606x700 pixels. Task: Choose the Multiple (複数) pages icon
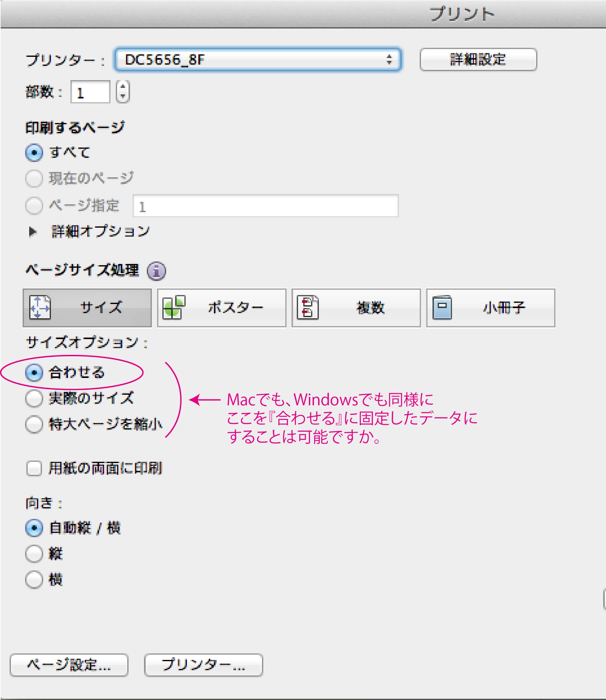pyautogui.click(x=356, y=307)
